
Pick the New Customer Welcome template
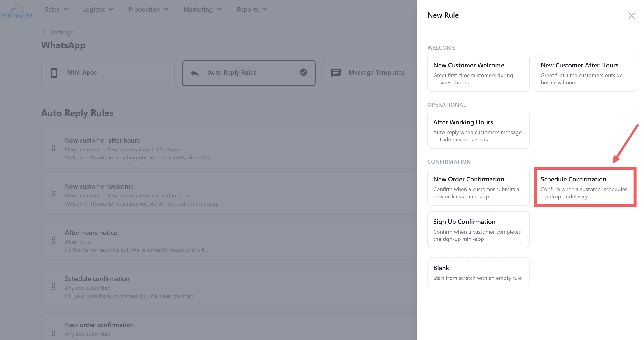coord(478,73)
